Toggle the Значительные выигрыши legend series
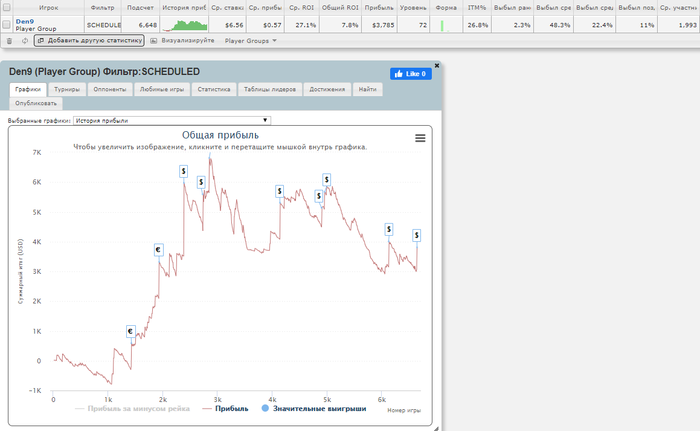 314,409
